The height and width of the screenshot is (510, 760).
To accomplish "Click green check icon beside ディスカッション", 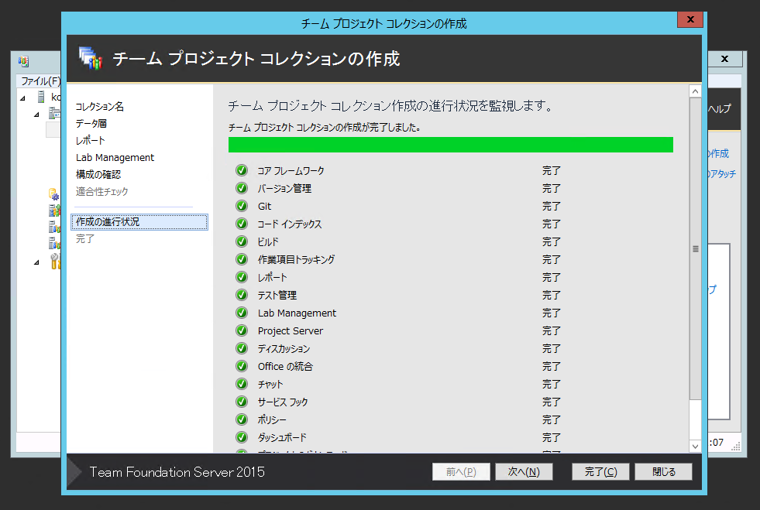I will [x=241, y=348].
